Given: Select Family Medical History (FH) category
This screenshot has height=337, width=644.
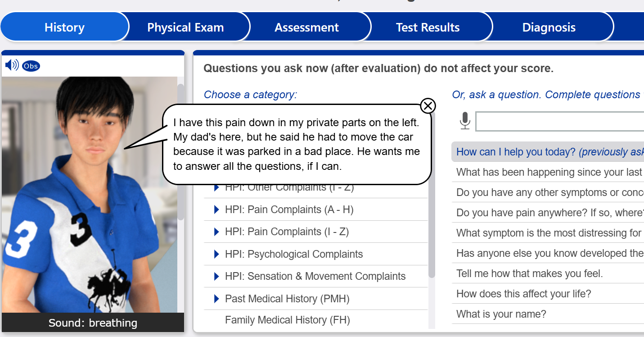Looking at the screenshot, I should 287,320.
